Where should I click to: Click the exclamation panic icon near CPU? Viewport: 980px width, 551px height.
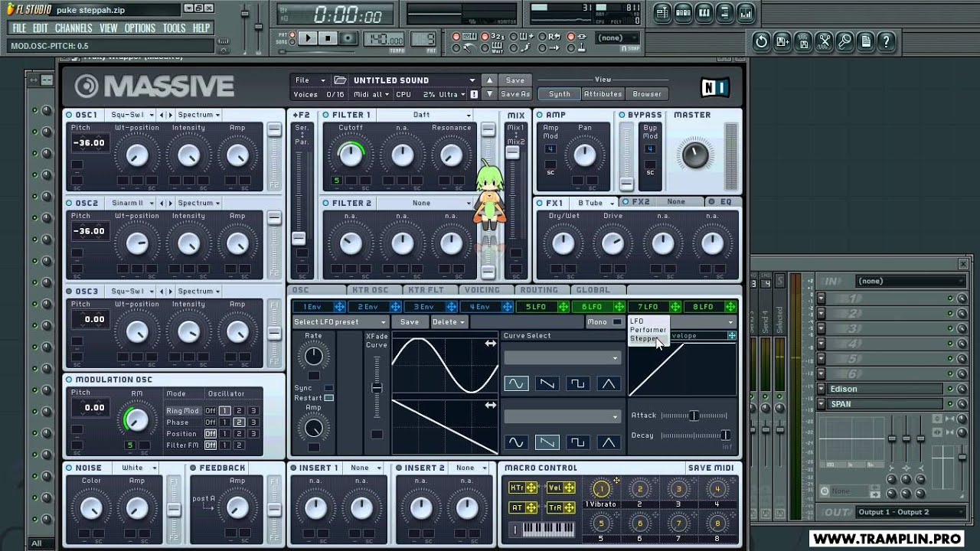pos(474,95)
